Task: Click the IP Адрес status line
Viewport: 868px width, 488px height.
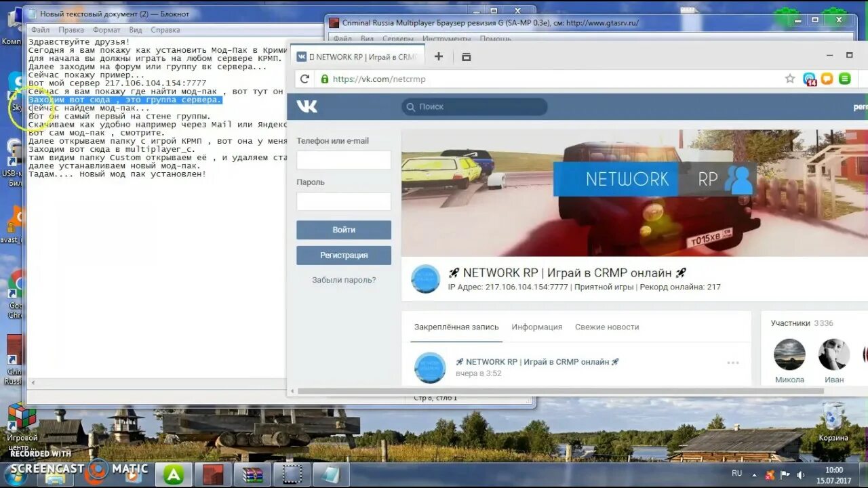Action: point(584,287)
